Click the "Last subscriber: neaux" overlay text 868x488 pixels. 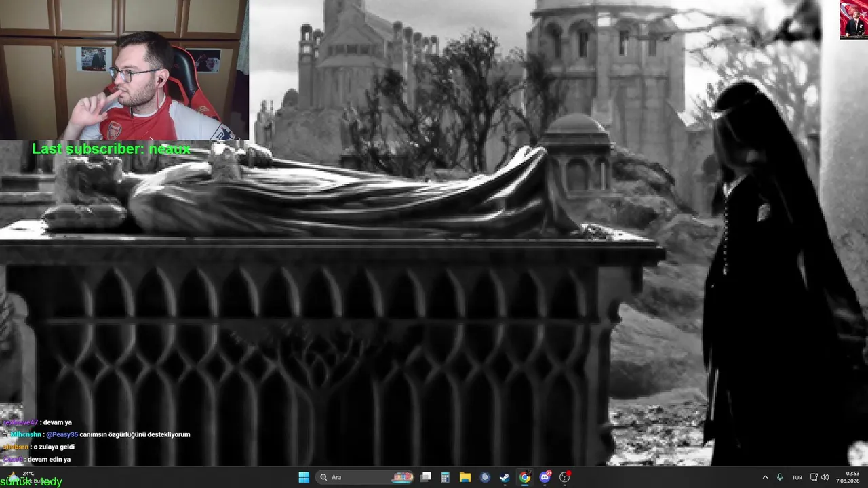[x=111, y=148]
